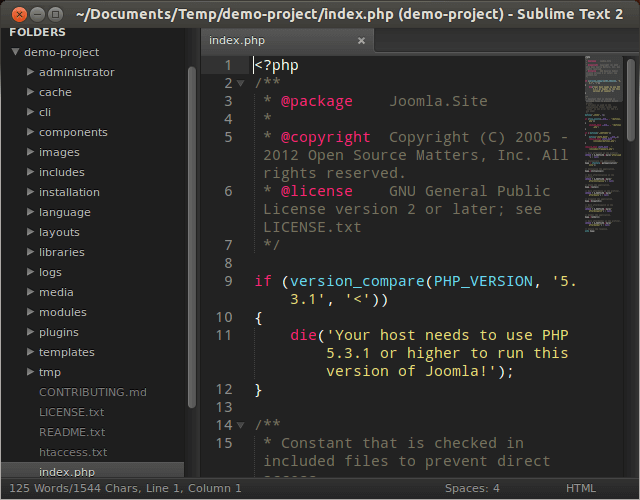640x500 pixels.
Task: Expand the media folder arrow
Action: [30, 292]
